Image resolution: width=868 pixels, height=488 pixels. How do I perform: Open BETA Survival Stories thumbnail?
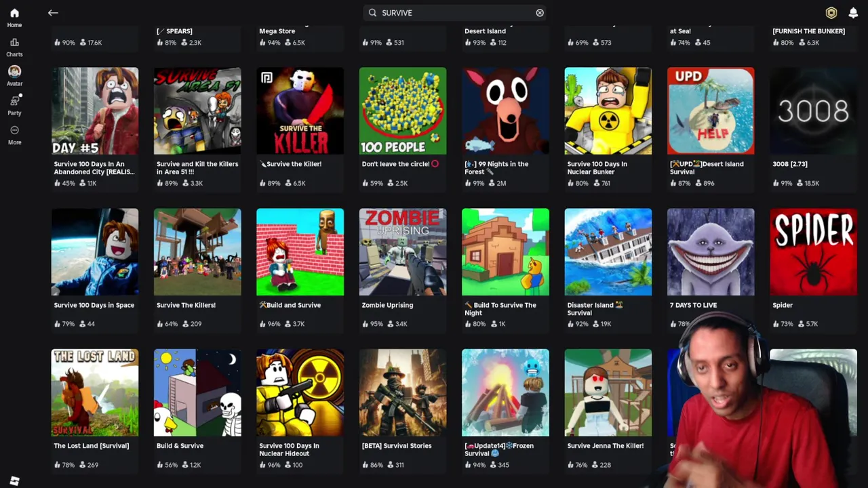point(403,392)
